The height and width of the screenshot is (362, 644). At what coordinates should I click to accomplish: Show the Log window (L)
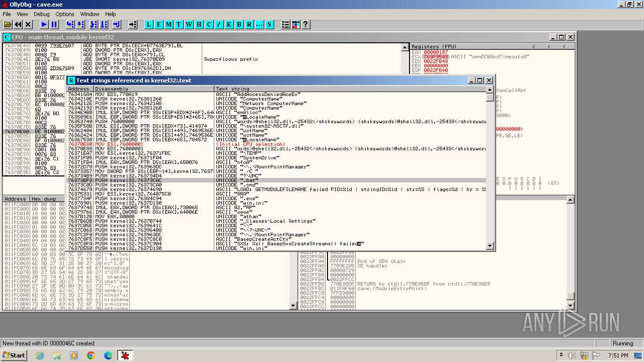tap(149, 24)
